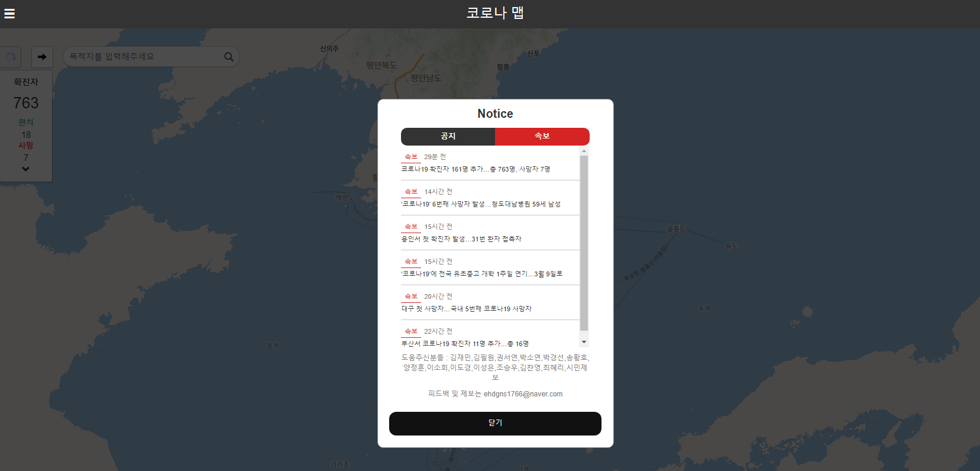The height and width of the screenshot is (471, 980).
Task: Open news about 6th death at 청도대남병원
Action: [x=481, y=204]
